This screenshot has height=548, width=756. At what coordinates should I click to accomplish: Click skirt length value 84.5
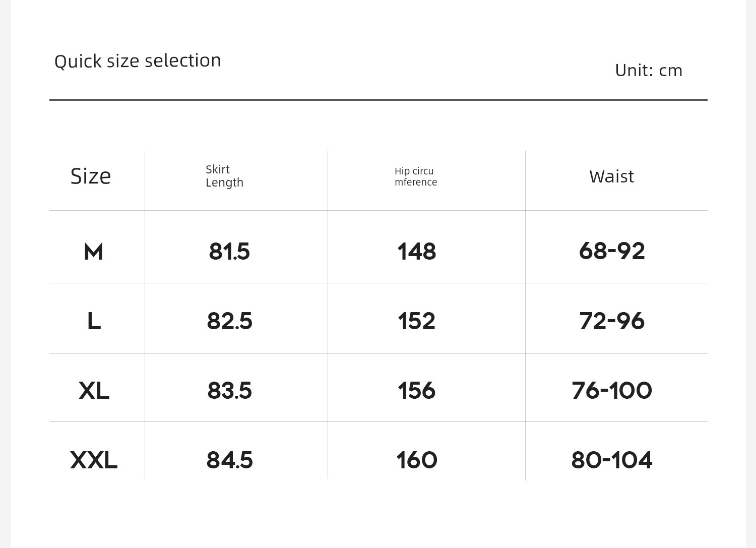pos(229,460)
